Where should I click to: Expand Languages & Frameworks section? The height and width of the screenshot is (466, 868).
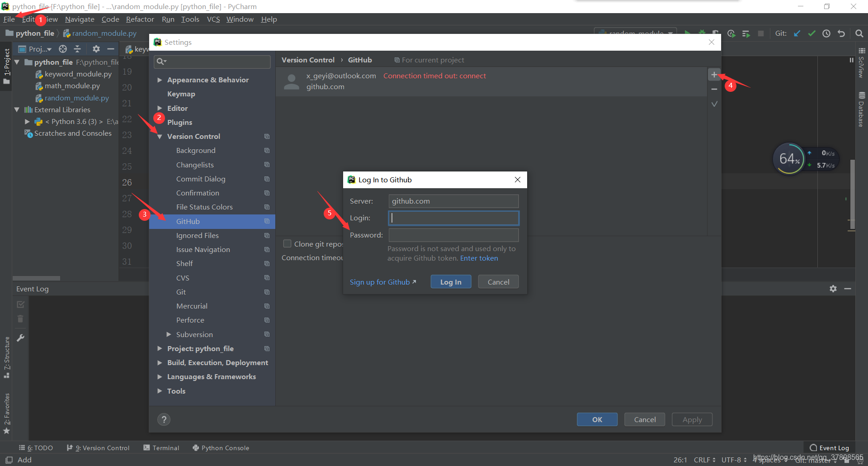tap(160, 377)
